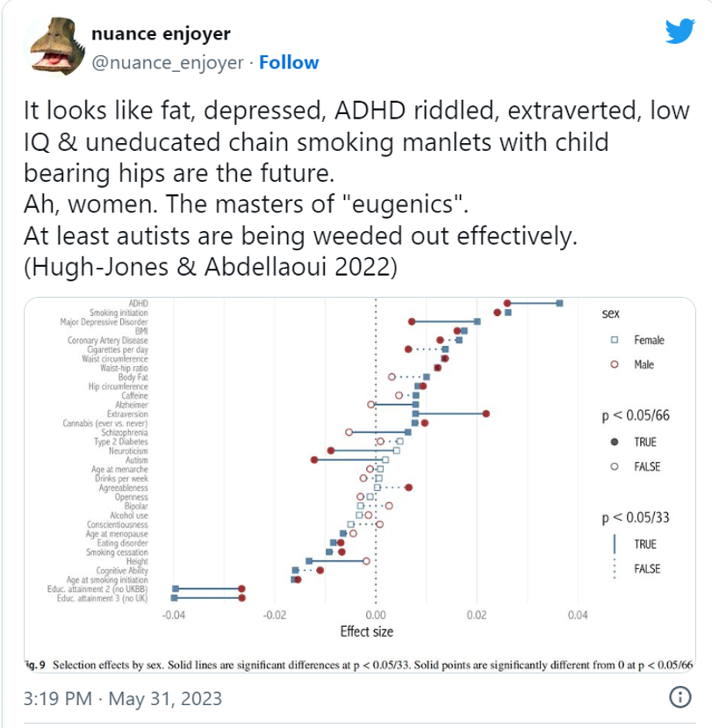Click the solid line TRUE legend marker
Screen dimensions: 712x728
point(615,544)
